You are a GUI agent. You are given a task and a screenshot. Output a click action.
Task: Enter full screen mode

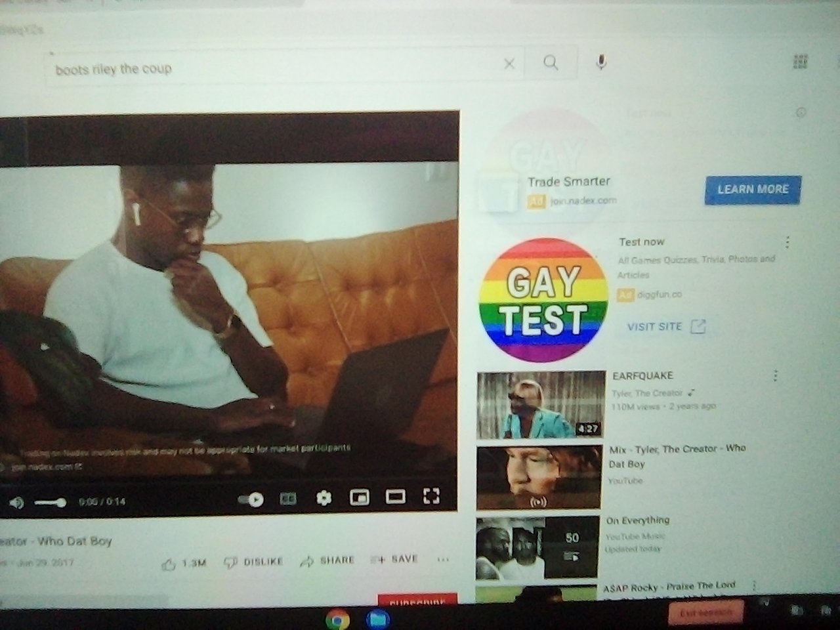click(x=430, y=495)
